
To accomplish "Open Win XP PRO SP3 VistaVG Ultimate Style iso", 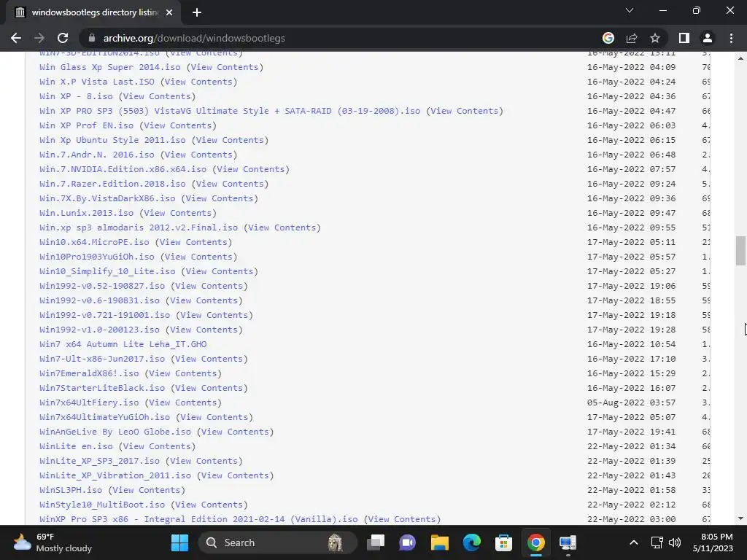I will [x=230, y=111].
